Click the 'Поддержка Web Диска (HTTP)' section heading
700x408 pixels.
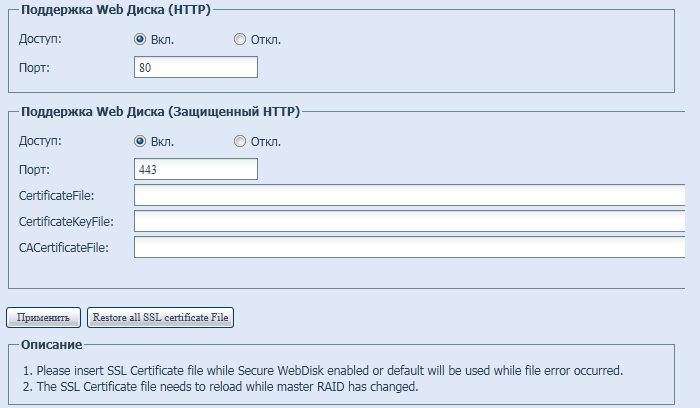tap(116, 10)
